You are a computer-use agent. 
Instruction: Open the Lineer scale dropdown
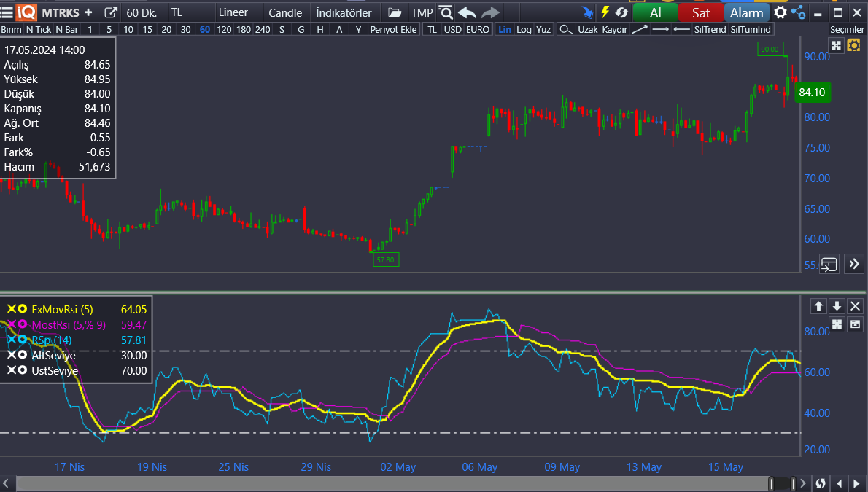(x=233, y=12)
